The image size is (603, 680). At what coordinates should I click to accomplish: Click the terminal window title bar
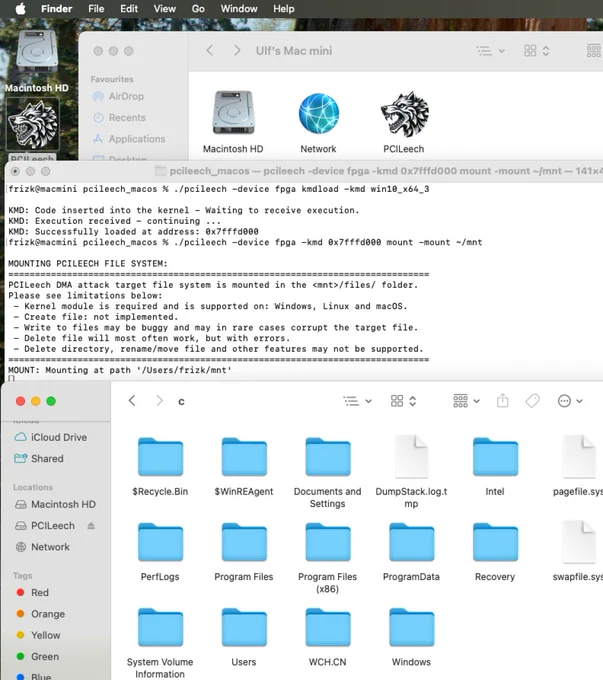(x=304, y=171)
